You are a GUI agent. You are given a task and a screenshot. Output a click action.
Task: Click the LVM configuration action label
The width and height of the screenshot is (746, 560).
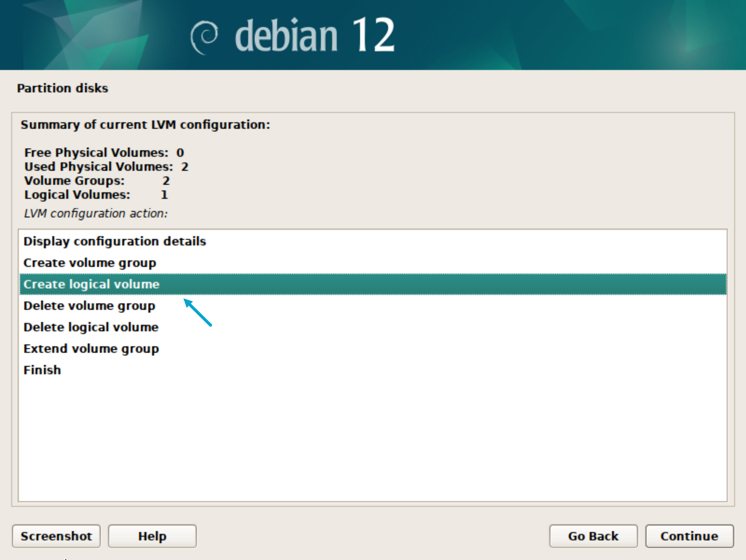[96, 214]
